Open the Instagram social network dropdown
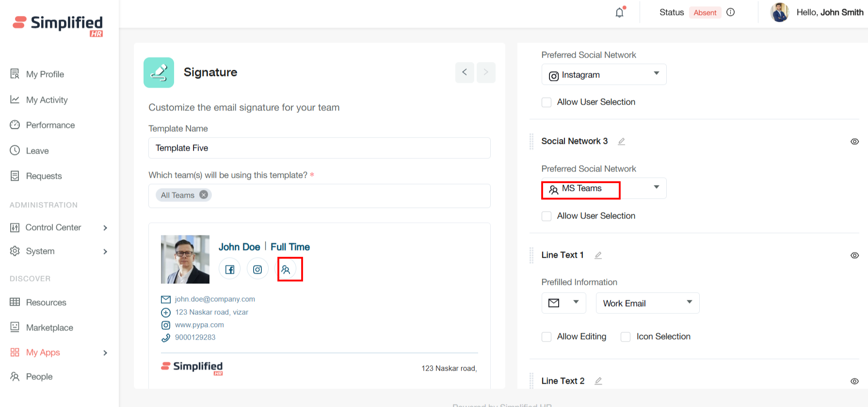The width and height of the screenshot is (868, 407). point(604,75)
